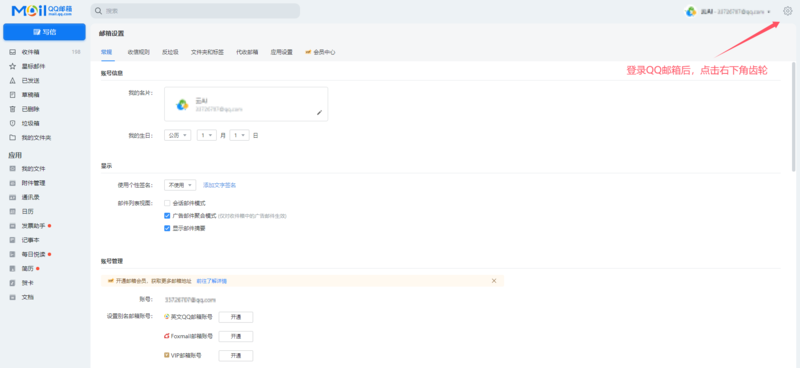Click the avatar in 我的名片 card
Viewport: 800px width, 368px height.
pyautogui.click(x=182, y=104)
